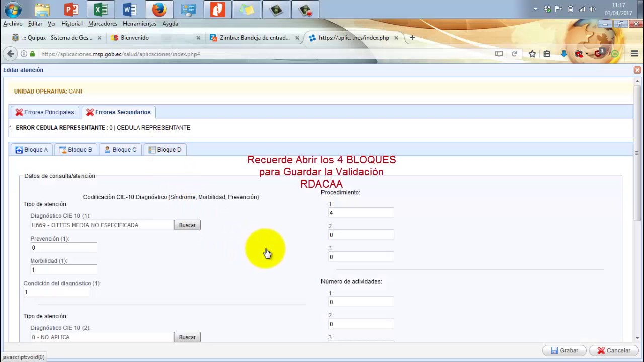This screenshot has height=362, width=644.
Task: Toggle Reader View in the address bar
Action: pyautogui.click(x=499, y=54)
